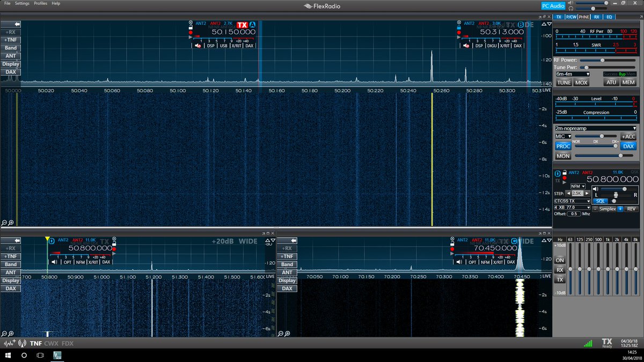
Task: Click the RF Power slider handle
Action: pos(602,60)
